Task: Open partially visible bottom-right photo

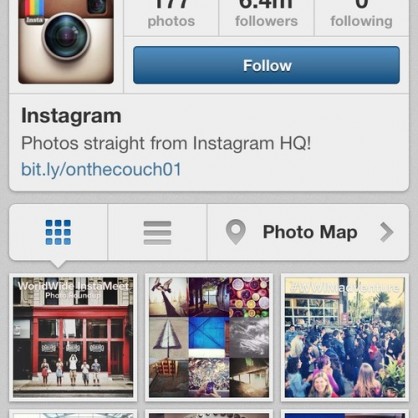Action: (345, 414)
